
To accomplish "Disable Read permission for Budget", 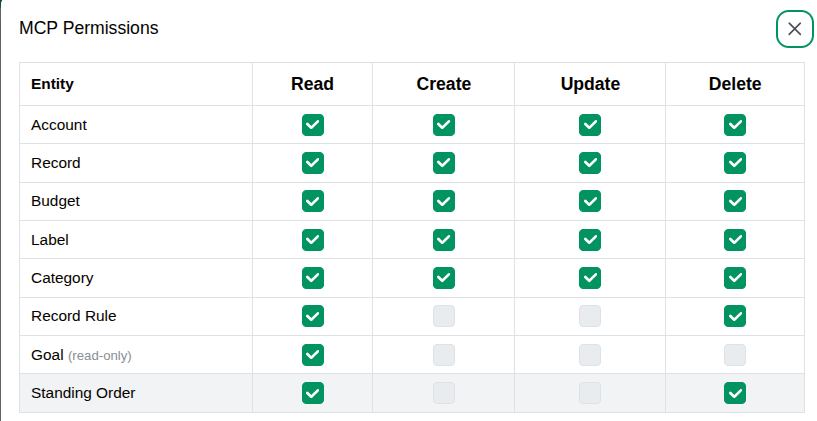I will [x=313, y=201].
